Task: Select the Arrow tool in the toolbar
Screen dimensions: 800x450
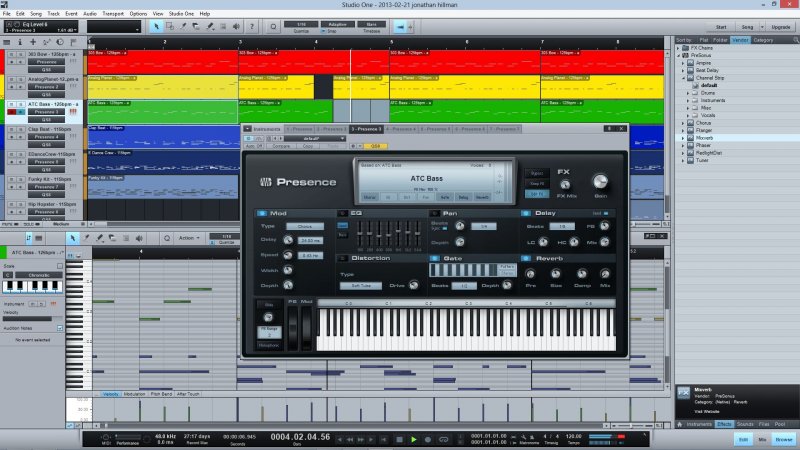Action: [158, 25]
